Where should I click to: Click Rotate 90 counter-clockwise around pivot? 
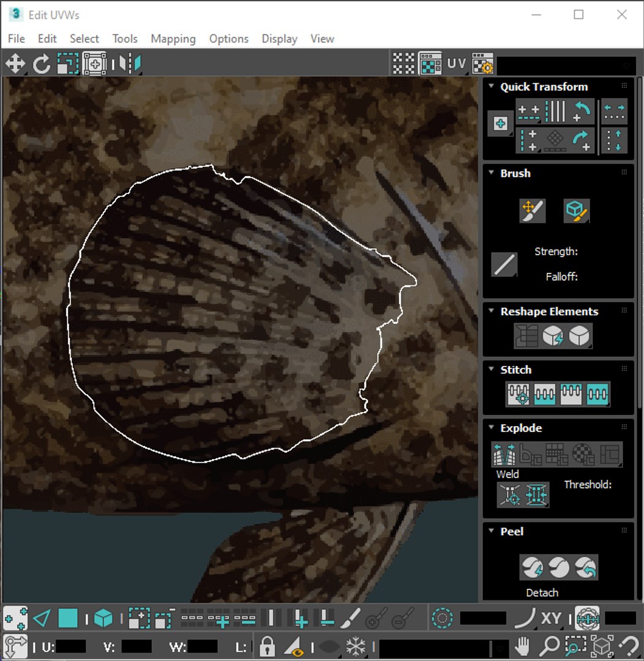(x=581, y=112)
